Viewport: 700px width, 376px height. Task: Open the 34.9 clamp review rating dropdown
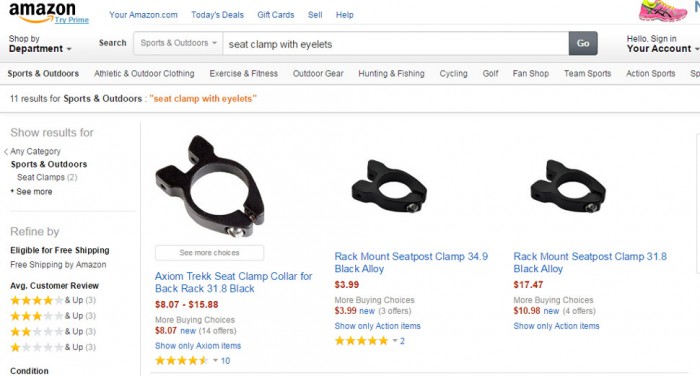[x=395, y=341]
